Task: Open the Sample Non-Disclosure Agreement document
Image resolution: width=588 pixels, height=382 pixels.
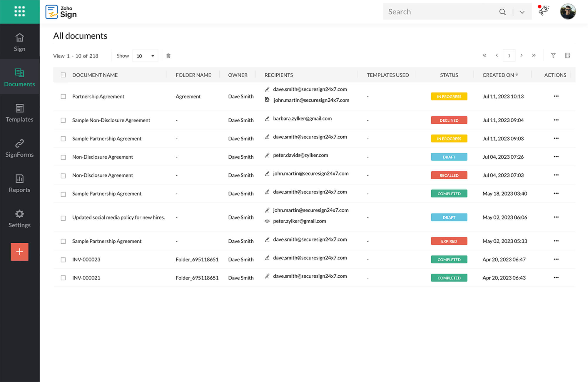Action: click(111, 120)
